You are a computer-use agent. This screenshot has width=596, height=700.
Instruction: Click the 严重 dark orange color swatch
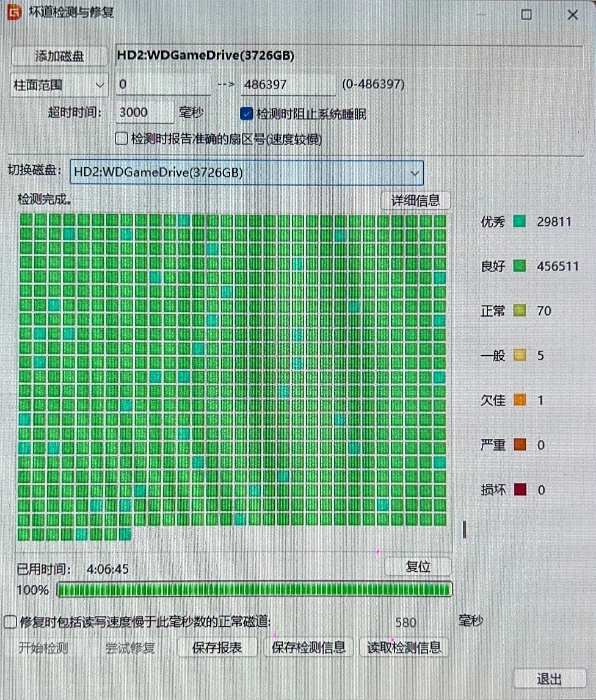tap(519, 445)
